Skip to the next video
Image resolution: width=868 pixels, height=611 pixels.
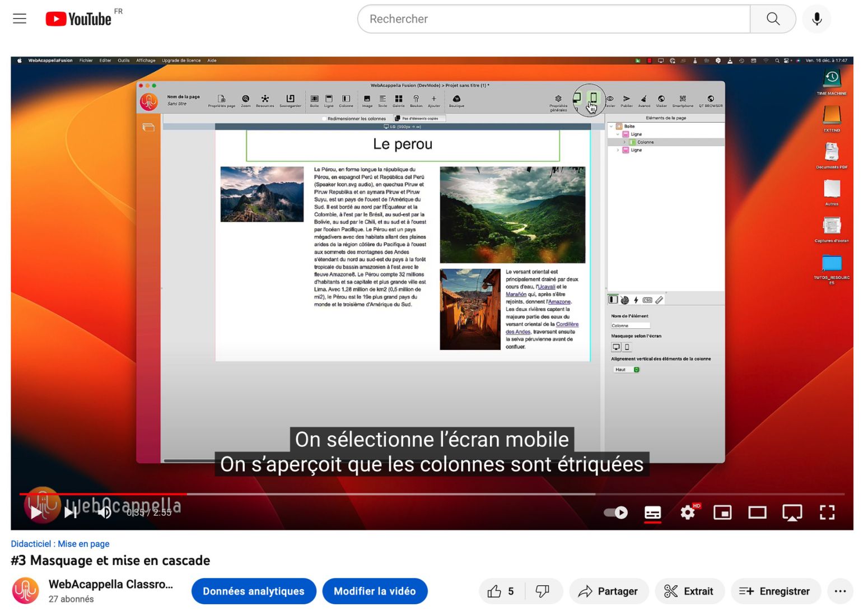point(71,512)
